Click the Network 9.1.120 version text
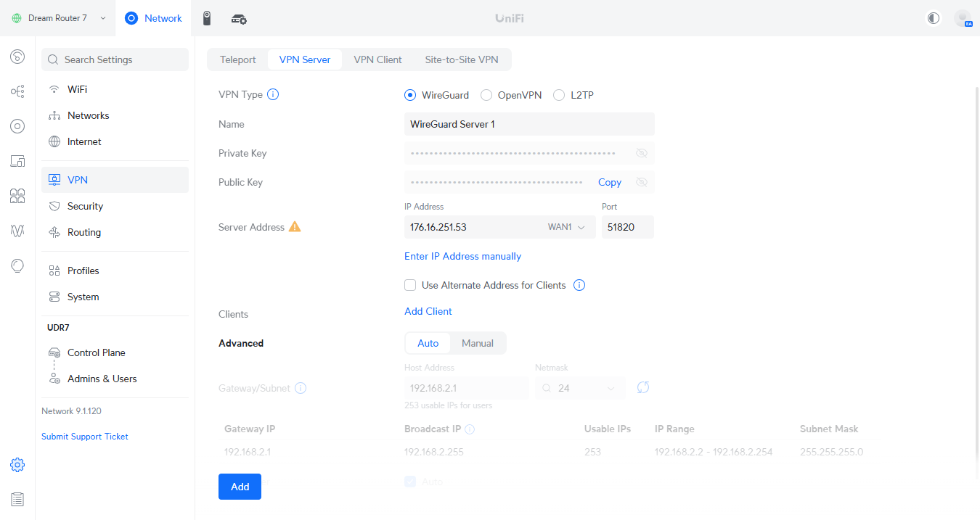 (x=71, y=411)
